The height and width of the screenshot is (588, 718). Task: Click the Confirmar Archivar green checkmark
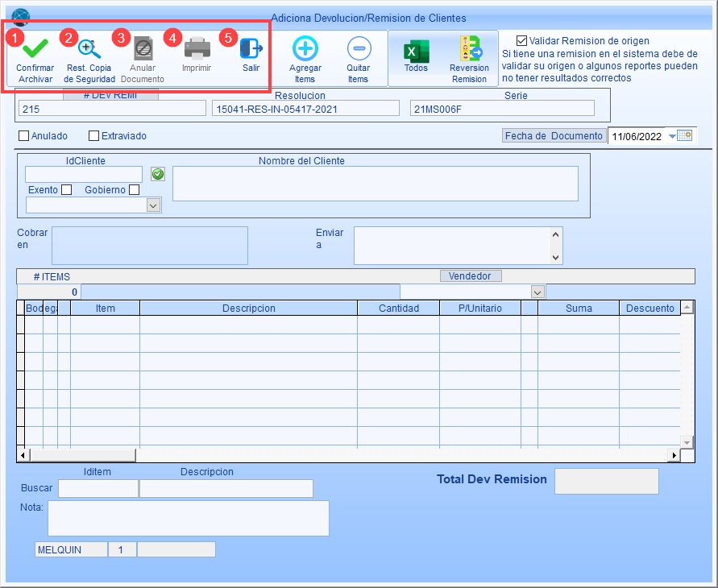(x=35, y=48)
